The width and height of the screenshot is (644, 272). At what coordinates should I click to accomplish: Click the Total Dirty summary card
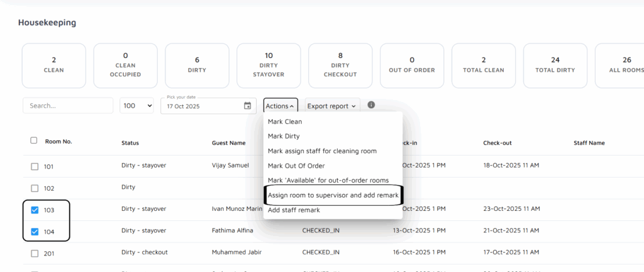click(555, 65)
